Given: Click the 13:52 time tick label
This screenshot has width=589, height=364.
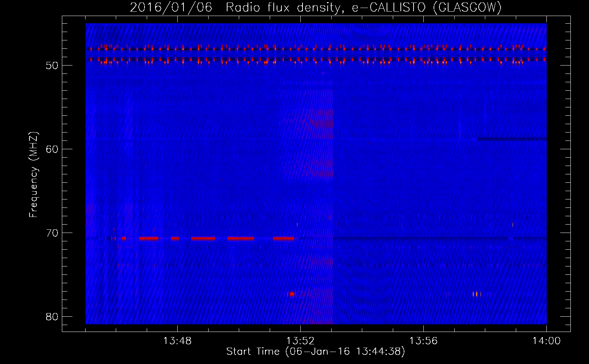Looking at the screenshot, I should point(300,341).
